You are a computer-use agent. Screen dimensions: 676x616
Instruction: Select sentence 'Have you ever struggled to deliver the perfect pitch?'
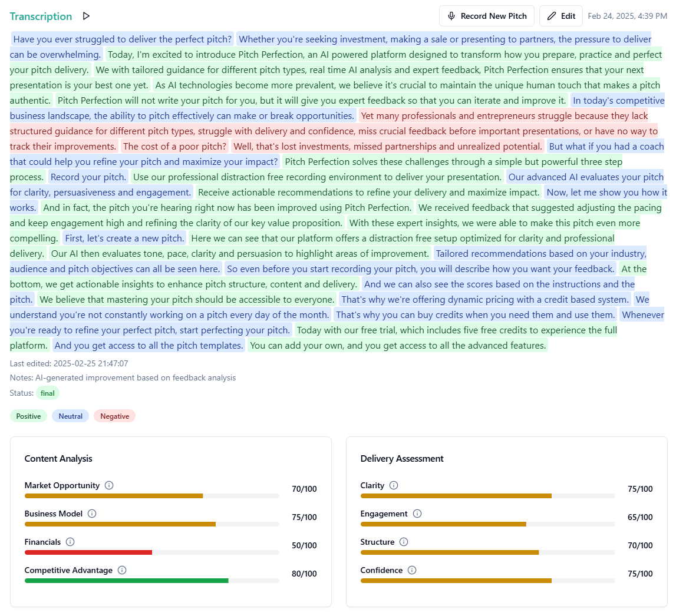(123, 39)
